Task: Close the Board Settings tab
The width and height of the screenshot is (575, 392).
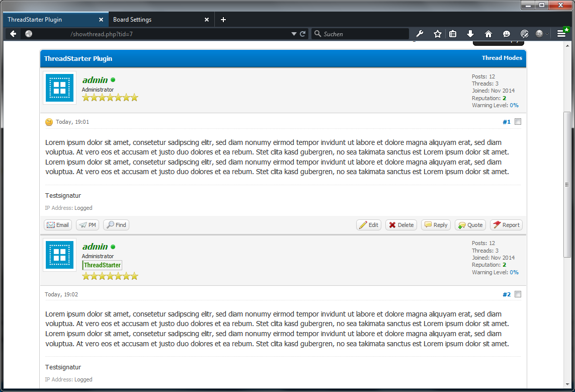Action: pos(206,20)
